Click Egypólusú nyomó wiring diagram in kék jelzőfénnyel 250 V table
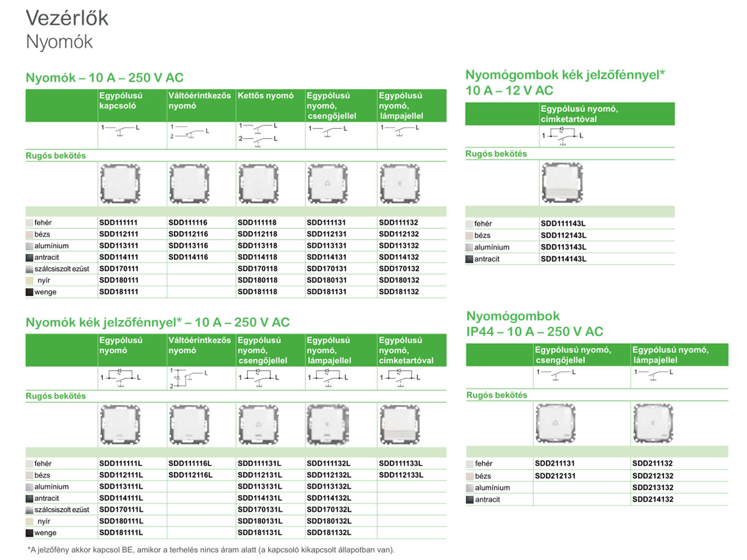 tap(120, 378)
